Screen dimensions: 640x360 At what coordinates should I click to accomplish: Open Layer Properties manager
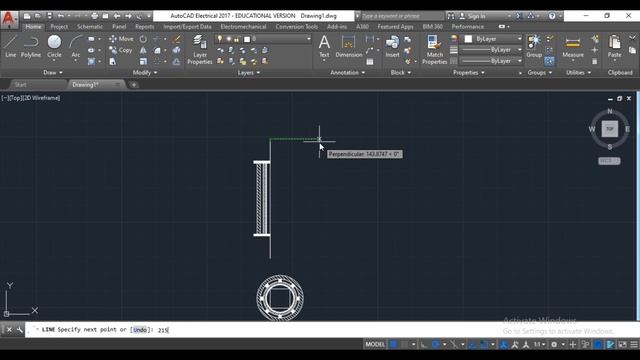(x=200, y=50)
